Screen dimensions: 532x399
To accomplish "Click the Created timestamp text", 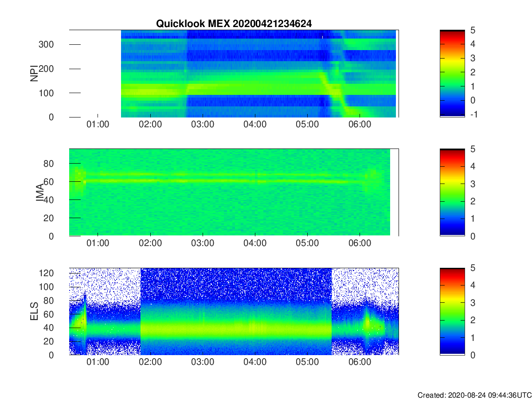I will coord(474,395).
